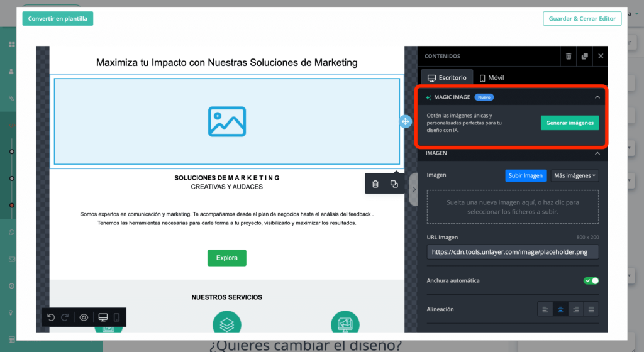This screenshot has width=644, height=352.
Task: Click the megaphone service icon in canvas
Action: pyautogui.click(x=345, y=322)
